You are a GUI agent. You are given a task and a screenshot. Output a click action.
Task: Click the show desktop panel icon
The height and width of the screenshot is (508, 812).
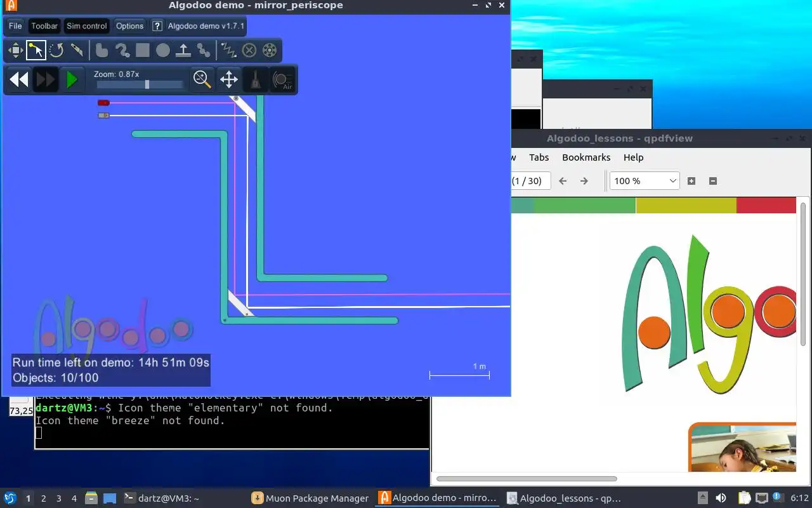(110, 498)
